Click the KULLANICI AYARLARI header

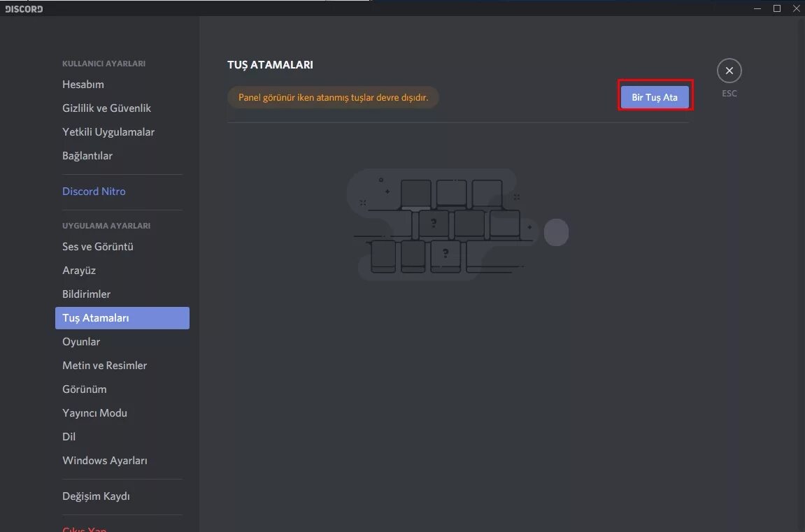coord(104,64)
